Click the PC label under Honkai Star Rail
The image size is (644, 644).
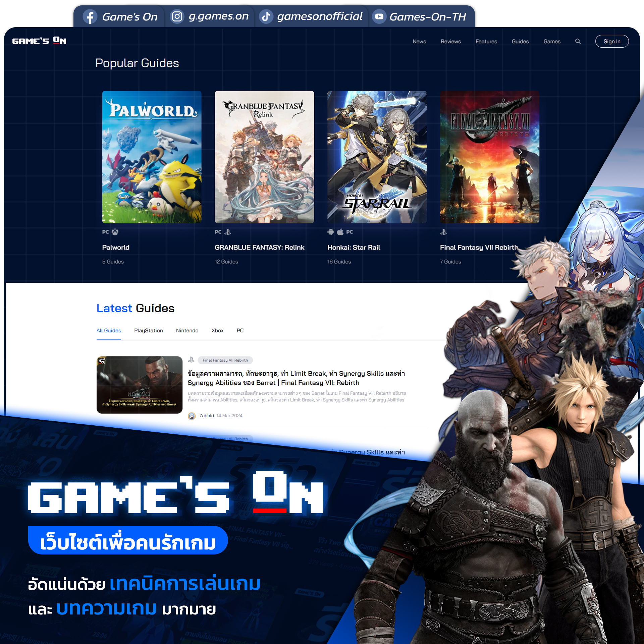(350, 232)
